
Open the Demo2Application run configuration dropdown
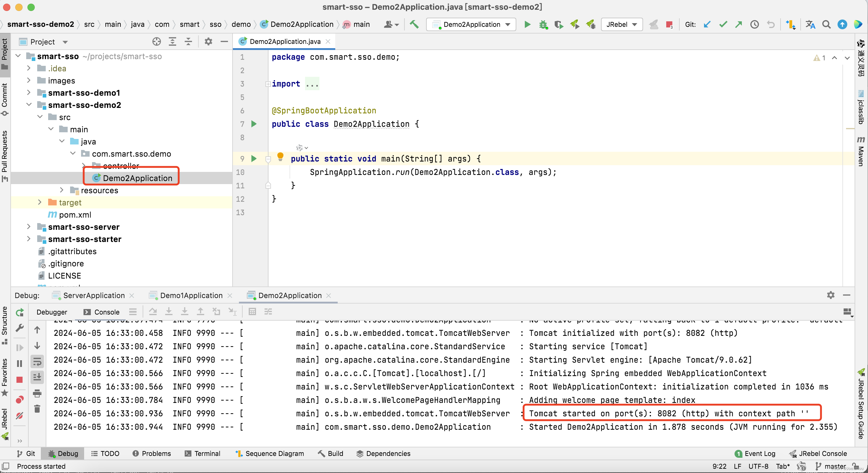[471, 24]
